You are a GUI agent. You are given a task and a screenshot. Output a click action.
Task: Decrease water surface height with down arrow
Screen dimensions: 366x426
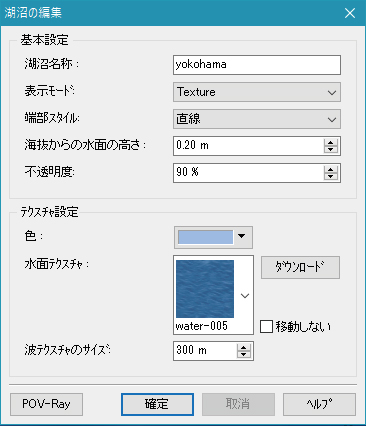(330, 149)
